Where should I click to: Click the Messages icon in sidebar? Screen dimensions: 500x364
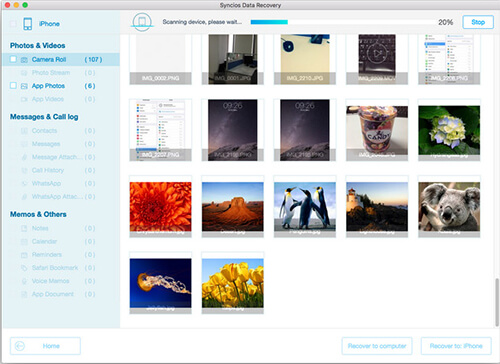point(24,144)
